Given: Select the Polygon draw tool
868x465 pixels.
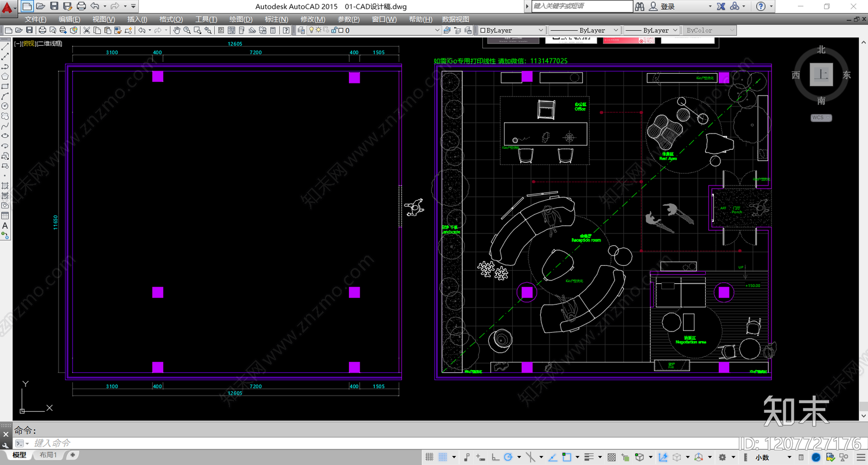Looking at the screenshot, I should click(5, 77).
